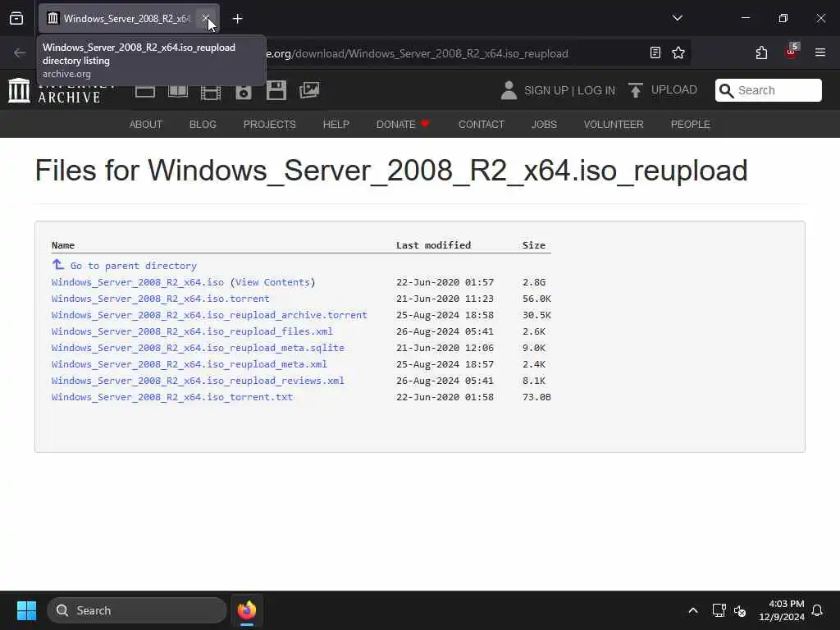840x630 pixels.
Task: Open the Software floppy disk icon
Action: [x=276, y=90]
